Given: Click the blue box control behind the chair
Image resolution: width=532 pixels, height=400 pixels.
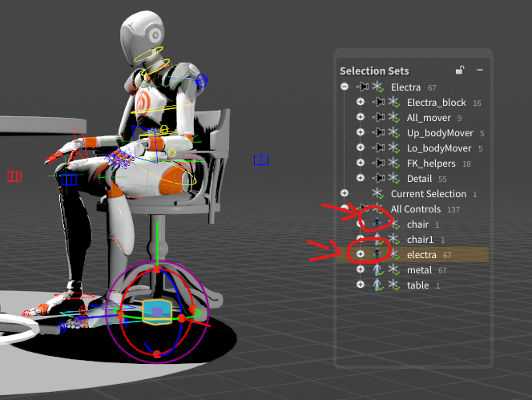Looking at the screenshot, I should [x=261, y=160].
